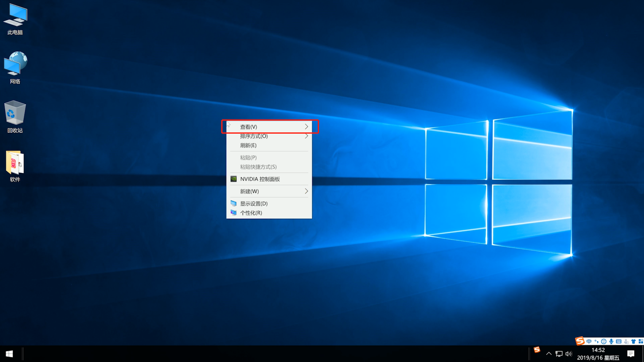Viewport: 644px width, 362px height.
Task: Open the Action Center notifications icon
Action: point(631,354)
